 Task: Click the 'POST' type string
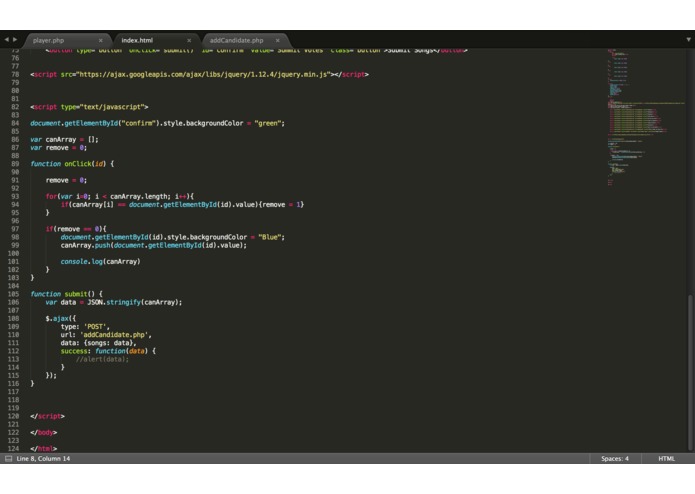click(95, 327)
